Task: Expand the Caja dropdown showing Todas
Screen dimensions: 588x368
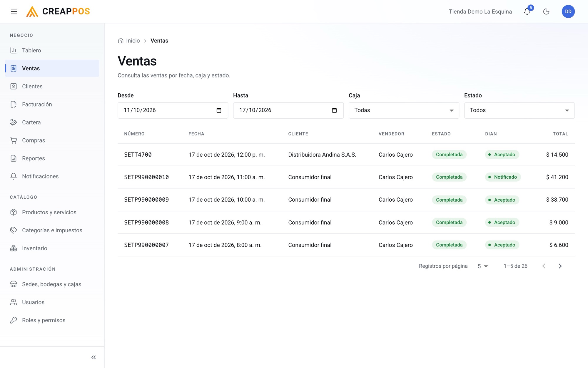Action: 404,110
